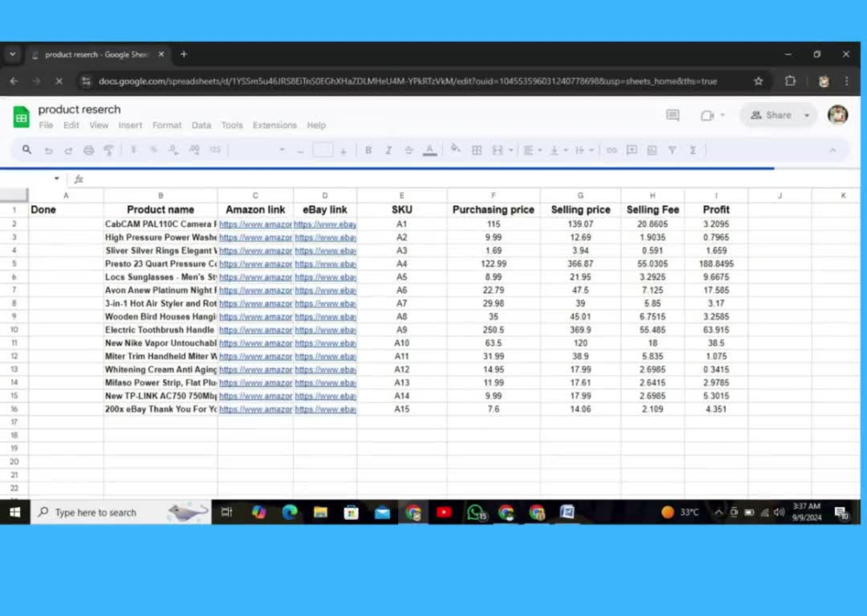Open the File menu
Image resolution: width=867 pixels, height=616 pixels.
pyautogui.click(x=46, y=126)
